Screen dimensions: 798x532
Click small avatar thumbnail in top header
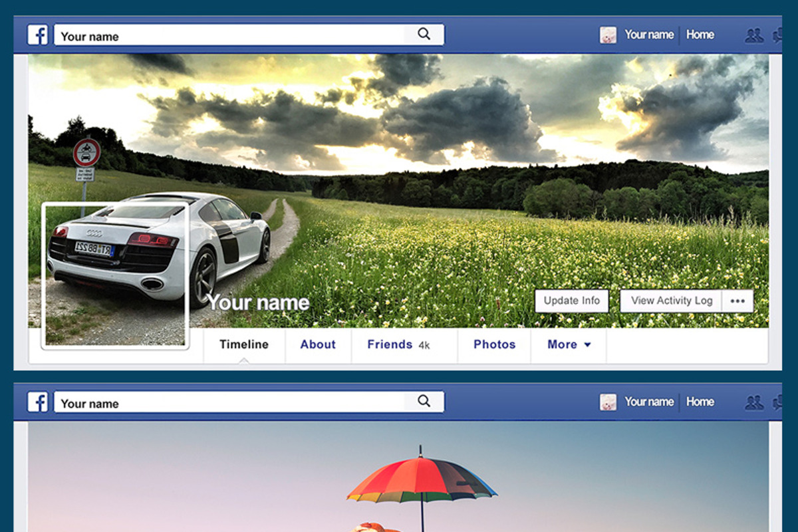point(608,35)
